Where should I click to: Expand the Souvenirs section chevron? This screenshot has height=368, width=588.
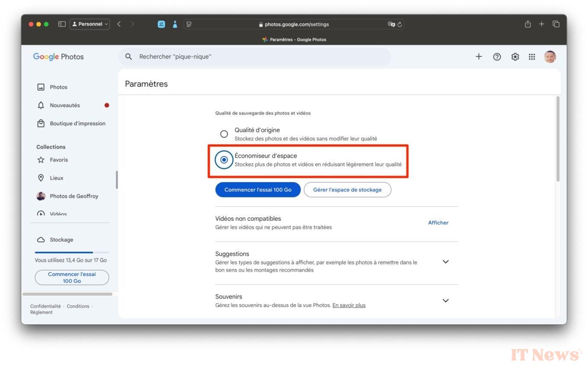446,301
